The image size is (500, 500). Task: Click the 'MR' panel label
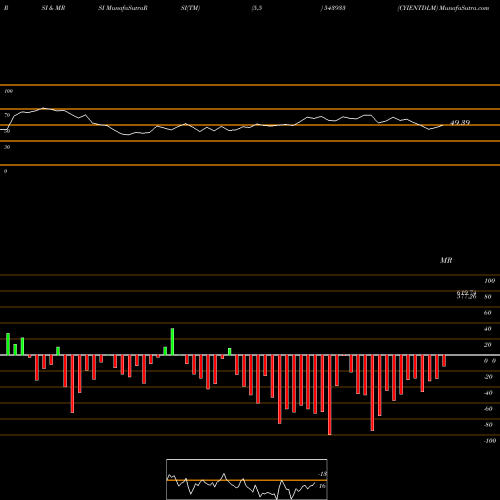pos(446,260)
